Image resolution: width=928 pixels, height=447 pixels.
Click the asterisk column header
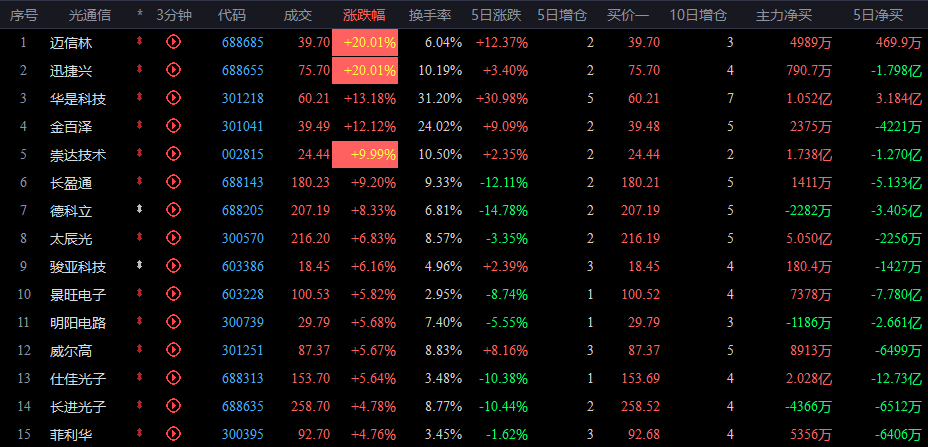click(140, 14)
